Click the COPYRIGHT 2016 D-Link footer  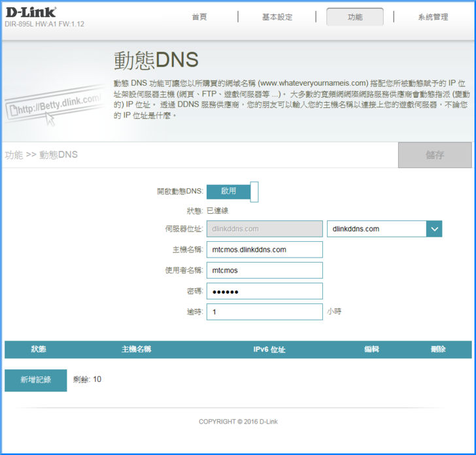(x=238, y=422)
